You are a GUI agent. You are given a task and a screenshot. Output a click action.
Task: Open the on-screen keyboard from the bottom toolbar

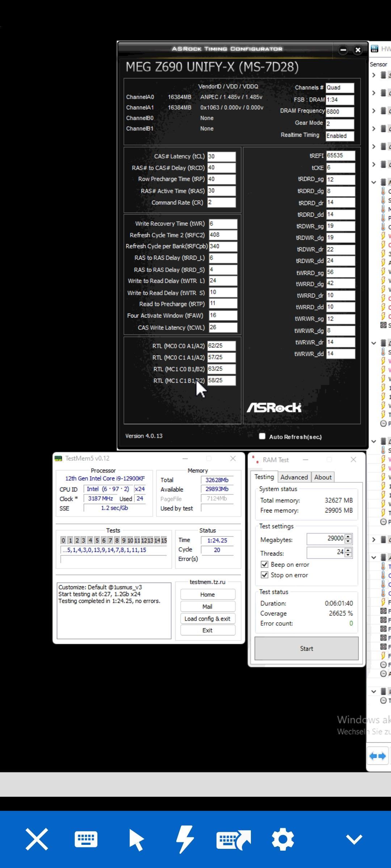[86, 839]
